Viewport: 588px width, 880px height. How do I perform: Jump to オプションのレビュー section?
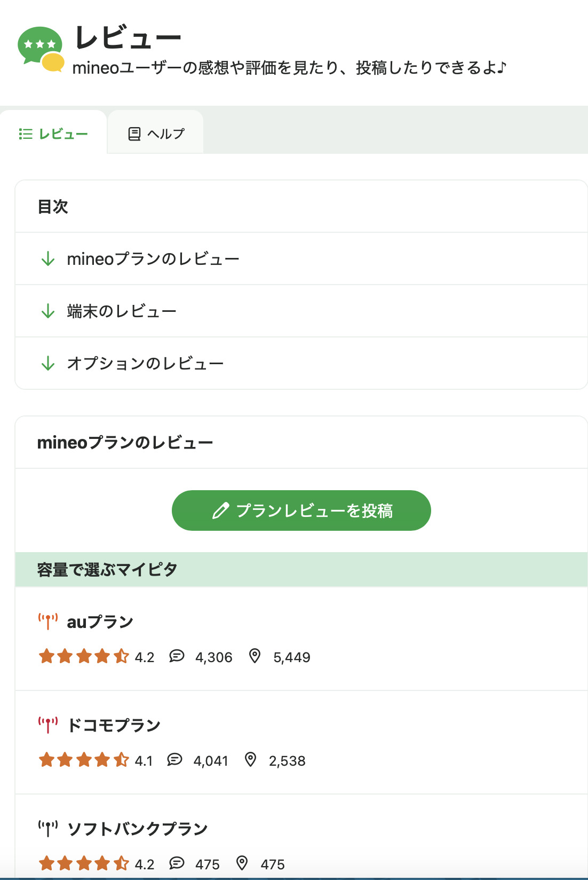(145, 364)
